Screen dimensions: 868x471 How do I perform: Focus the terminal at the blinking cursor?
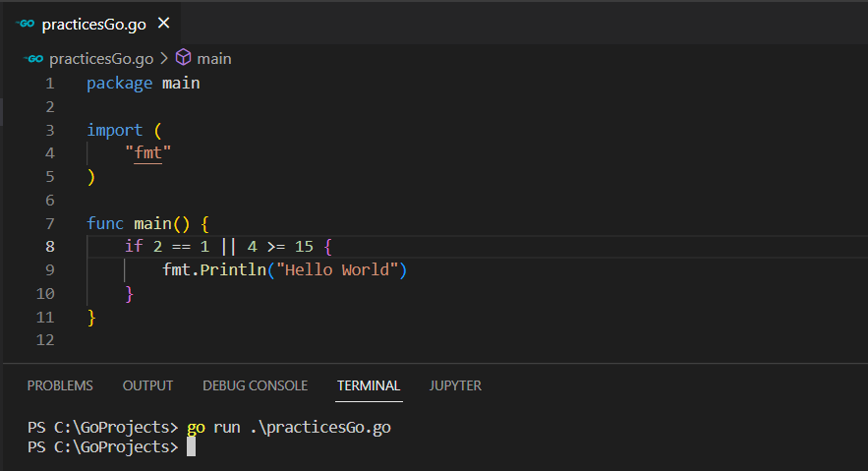click(191, 447)
